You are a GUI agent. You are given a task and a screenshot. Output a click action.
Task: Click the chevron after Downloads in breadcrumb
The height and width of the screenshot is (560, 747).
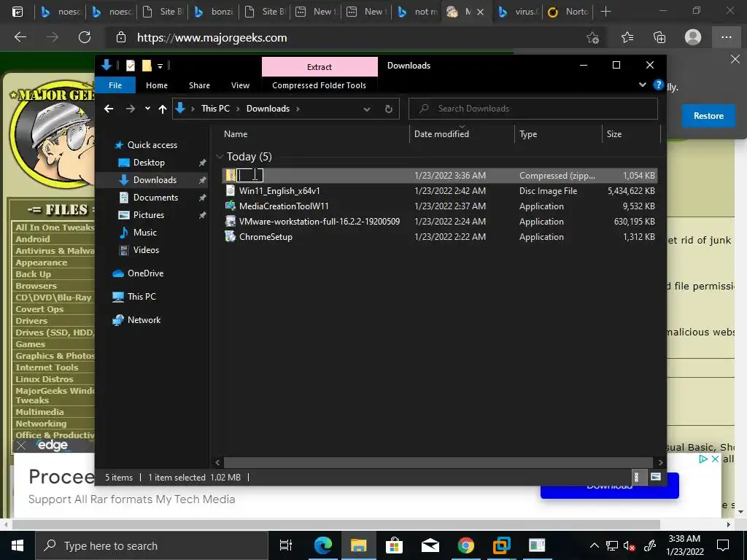click(298, 109)
